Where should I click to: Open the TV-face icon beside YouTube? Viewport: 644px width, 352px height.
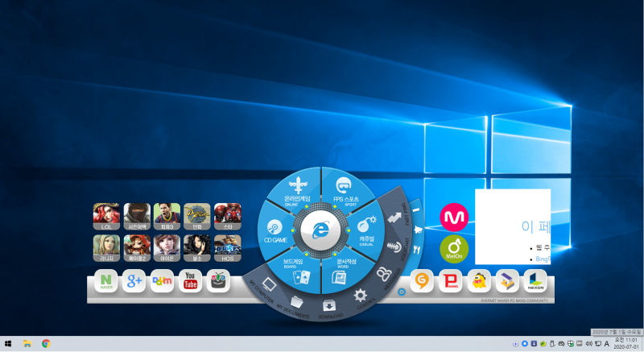point(218,281)
